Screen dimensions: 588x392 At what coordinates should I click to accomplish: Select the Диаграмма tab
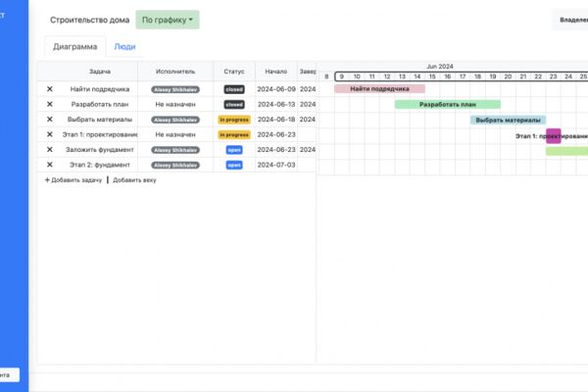click(x=75, y=46)
